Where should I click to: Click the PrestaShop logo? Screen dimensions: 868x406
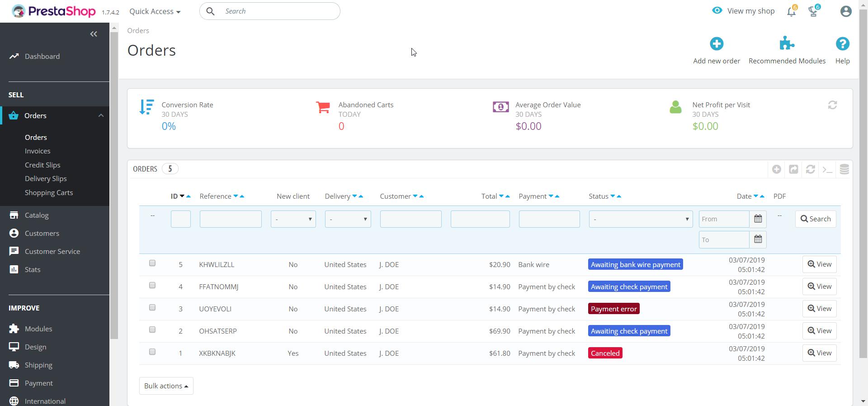pyautogui.click(x=54, y=11)
